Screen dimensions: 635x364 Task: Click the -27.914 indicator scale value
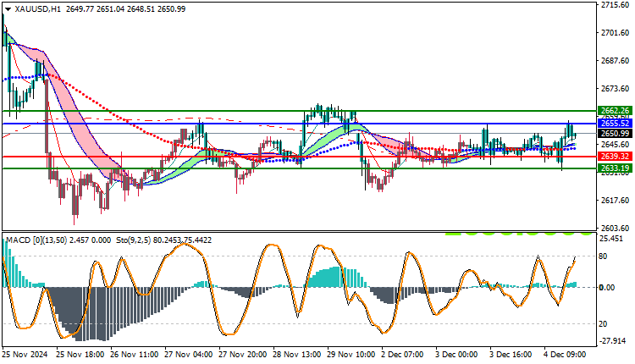click(x=612, y=341)
